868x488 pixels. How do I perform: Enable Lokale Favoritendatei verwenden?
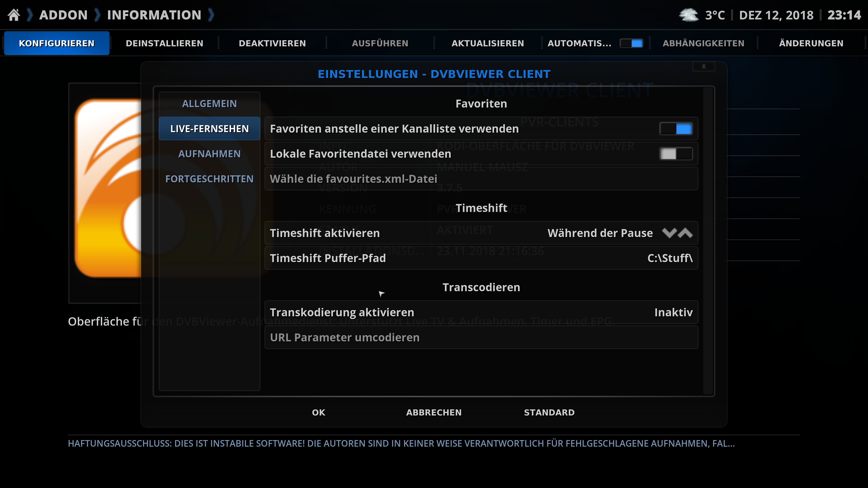(x=676, y=154)
